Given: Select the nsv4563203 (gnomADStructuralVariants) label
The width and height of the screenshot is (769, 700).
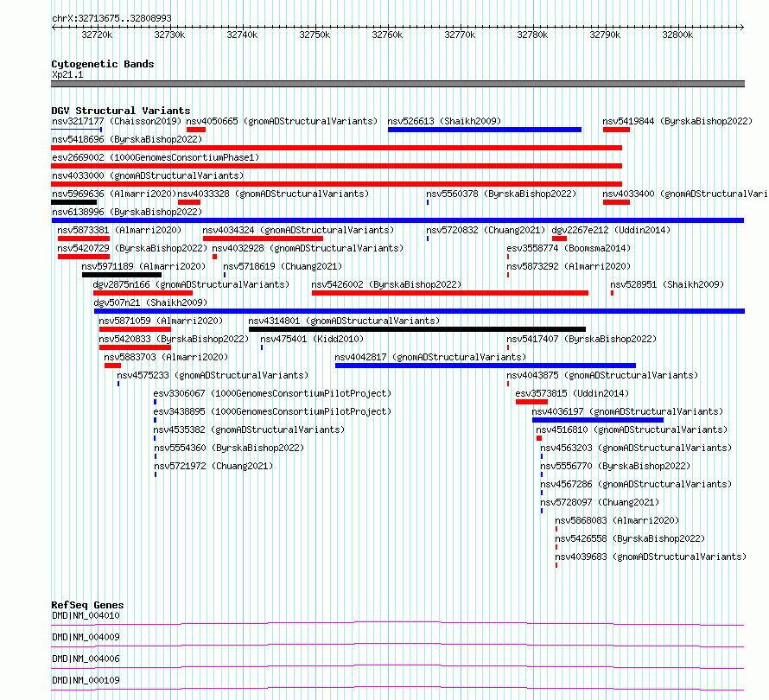Looking at the screenshot, I should click(x=636, y=448).
